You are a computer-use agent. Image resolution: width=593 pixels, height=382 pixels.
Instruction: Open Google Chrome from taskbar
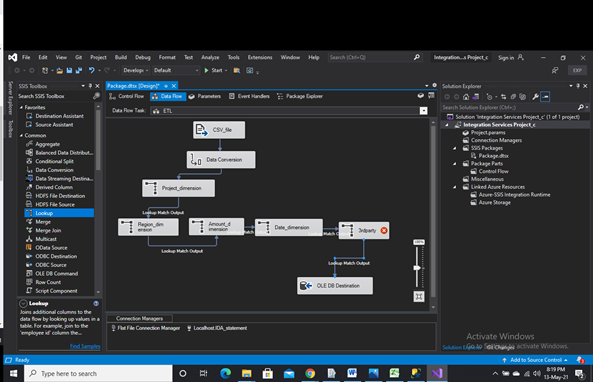point(310,374)
